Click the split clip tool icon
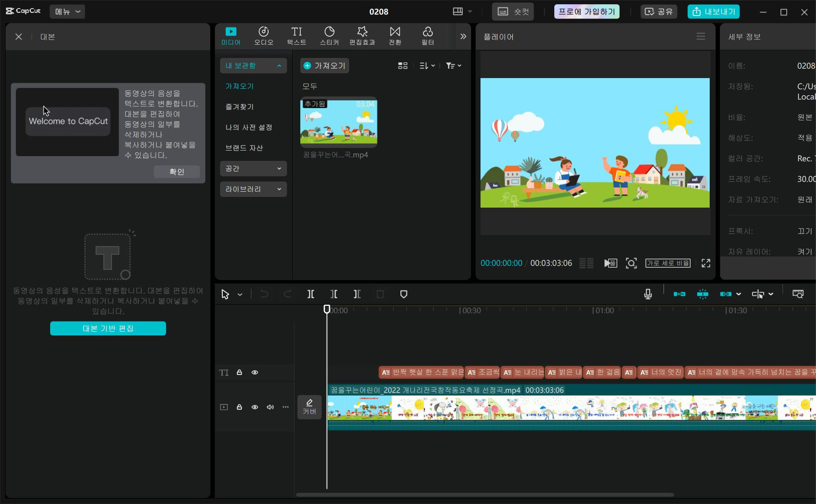 (x=311, y=294)
